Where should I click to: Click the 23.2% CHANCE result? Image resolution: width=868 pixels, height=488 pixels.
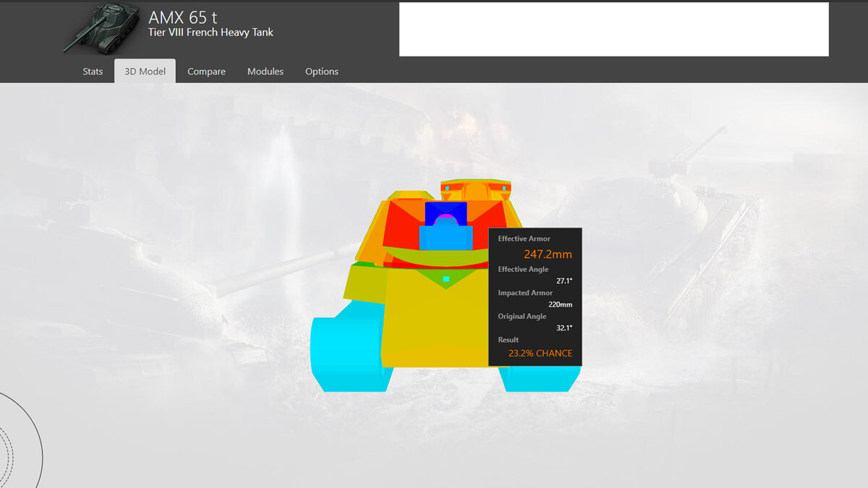[540, 354]
